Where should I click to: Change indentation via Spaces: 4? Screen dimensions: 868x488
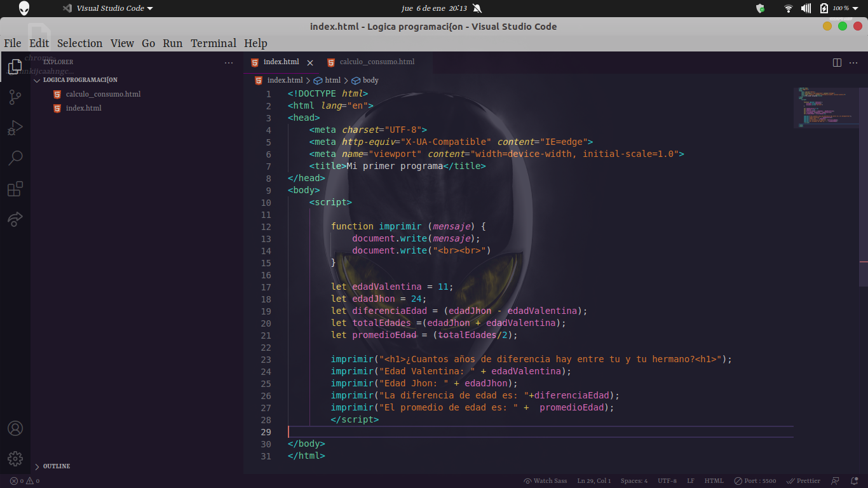(x=634, y=481)
